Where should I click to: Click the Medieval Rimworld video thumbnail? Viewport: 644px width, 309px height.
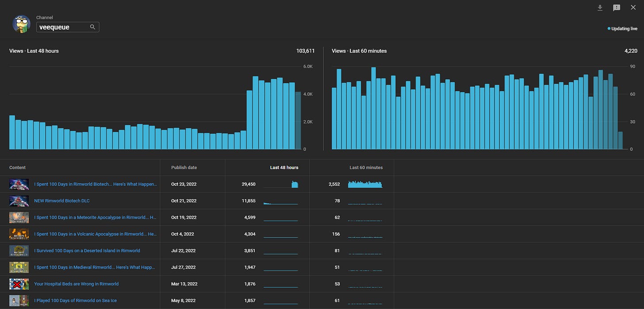coord(19,267)
